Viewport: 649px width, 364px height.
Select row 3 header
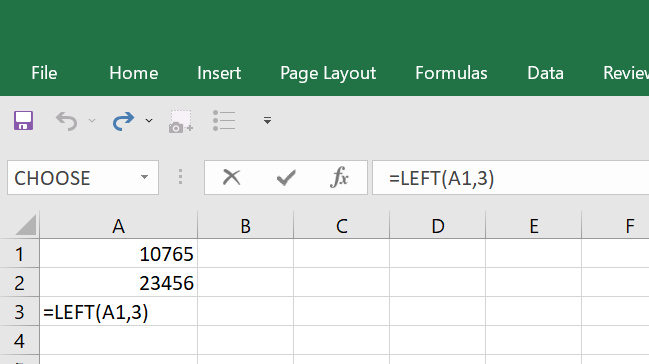(x=19, y=311)
